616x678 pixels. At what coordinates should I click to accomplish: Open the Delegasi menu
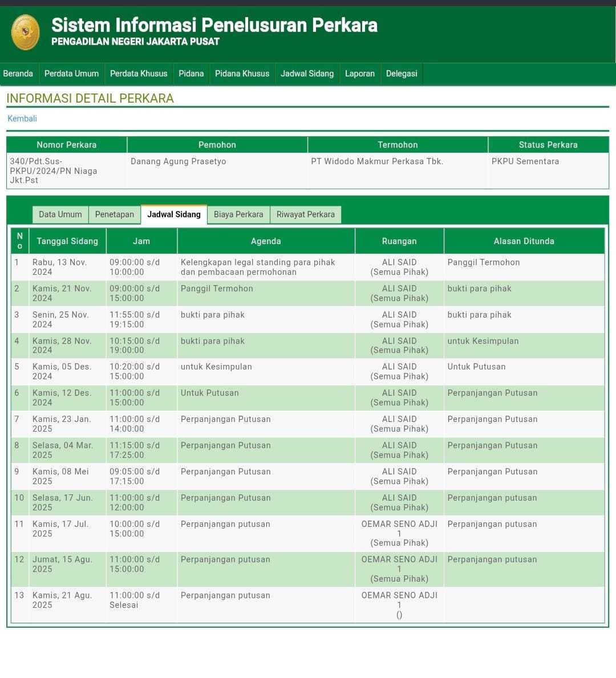(402, 74)
